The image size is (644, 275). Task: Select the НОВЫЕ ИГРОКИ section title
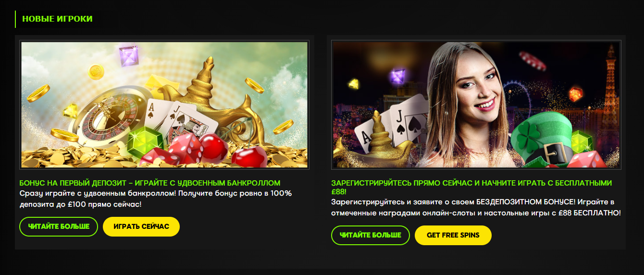tap(57, 19)
